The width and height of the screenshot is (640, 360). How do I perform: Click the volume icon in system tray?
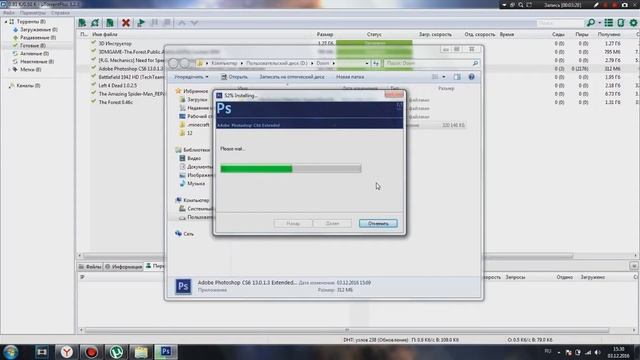(x=598, y=352)
